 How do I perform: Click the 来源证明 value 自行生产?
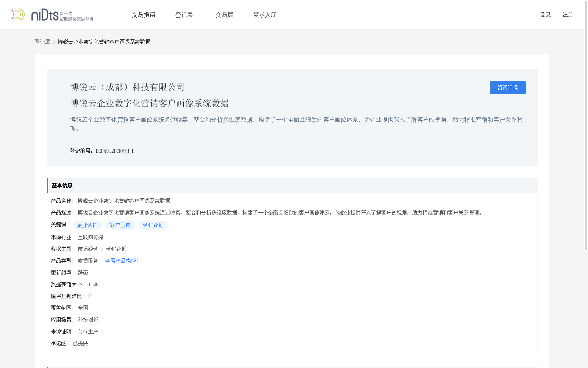pos(88,332)
